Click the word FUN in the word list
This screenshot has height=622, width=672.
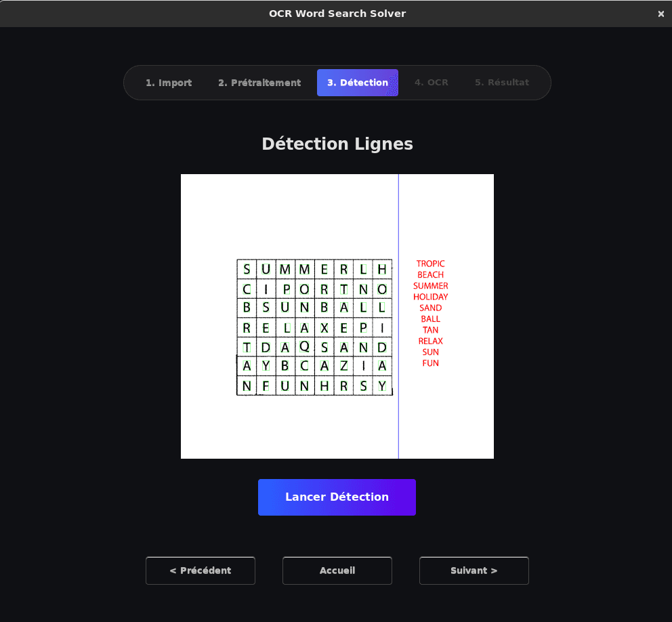pyautogui.click(x=430, y=363)
